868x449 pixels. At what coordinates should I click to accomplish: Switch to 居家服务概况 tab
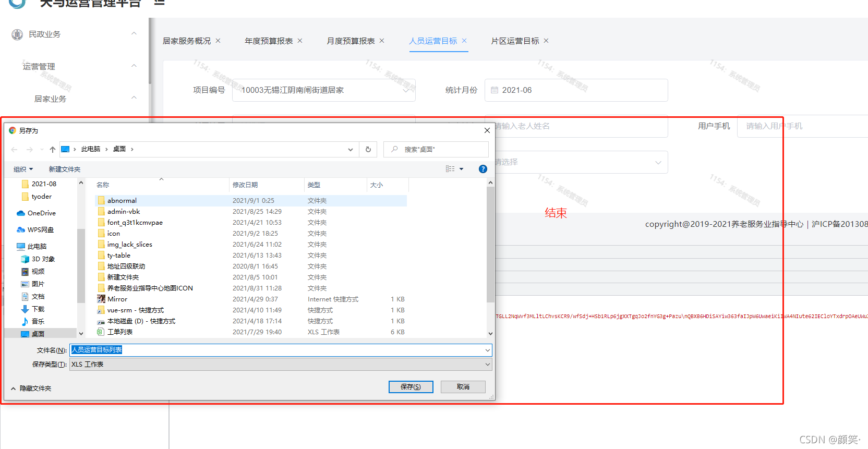tap(187, 41)
